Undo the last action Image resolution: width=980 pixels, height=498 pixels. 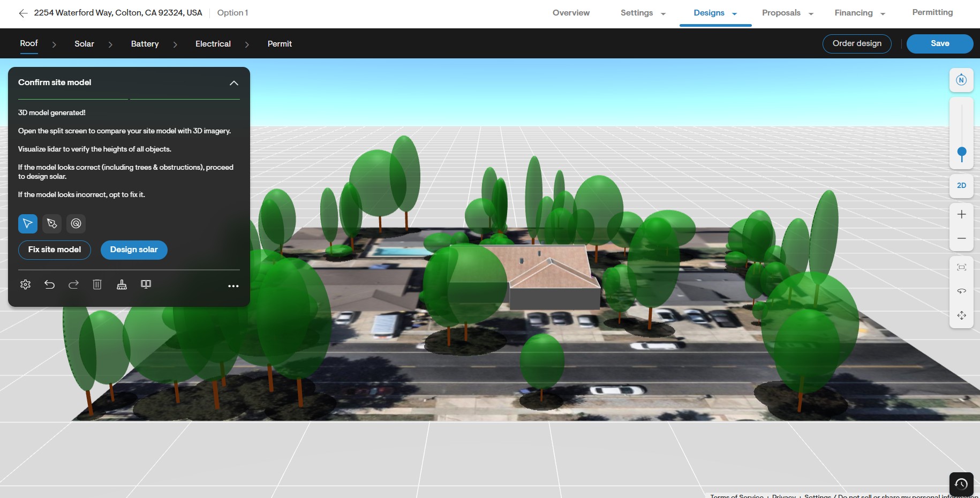click(49, 284)
